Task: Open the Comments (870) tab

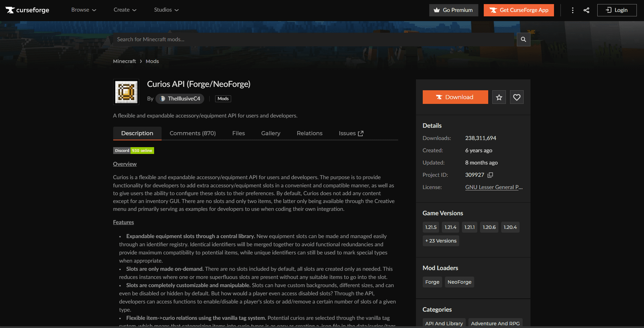Action: (193, 133)
